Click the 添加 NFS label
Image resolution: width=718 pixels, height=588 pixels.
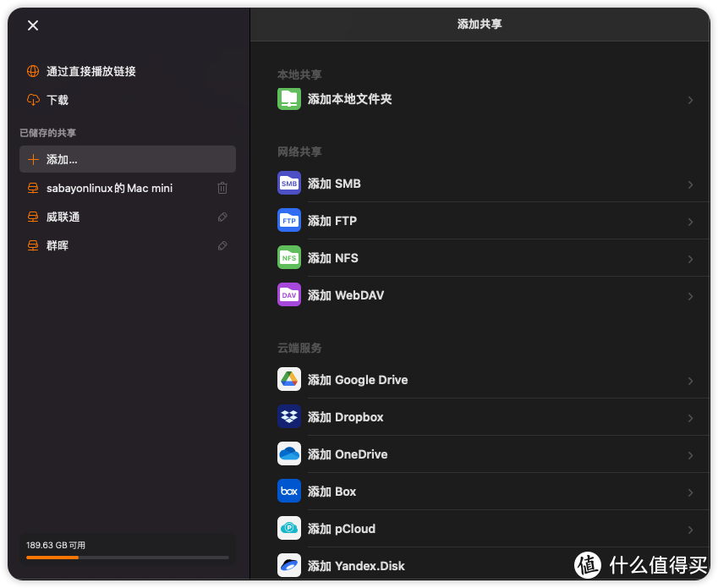pos(333,258)
